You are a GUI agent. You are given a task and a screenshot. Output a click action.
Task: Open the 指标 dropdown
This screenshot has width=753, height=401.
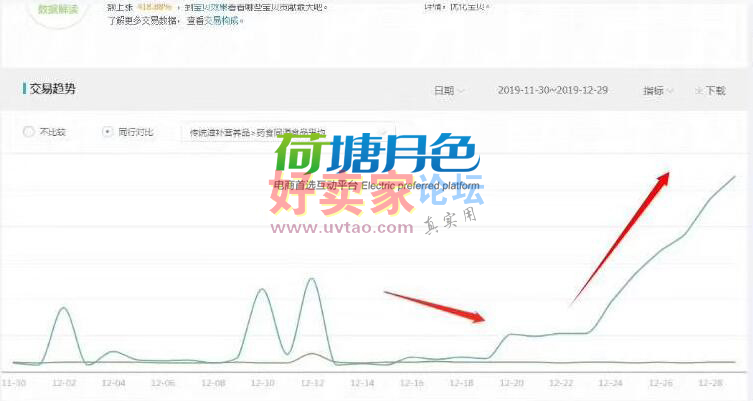658,90
